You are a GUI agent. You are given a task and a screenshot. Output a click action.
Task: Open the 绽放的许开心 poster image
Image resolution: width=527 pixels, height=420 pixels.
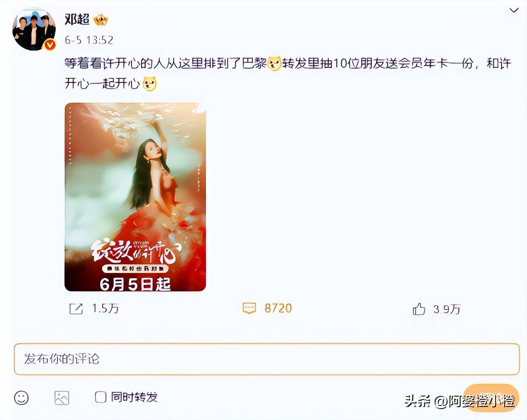click(135, 197)
